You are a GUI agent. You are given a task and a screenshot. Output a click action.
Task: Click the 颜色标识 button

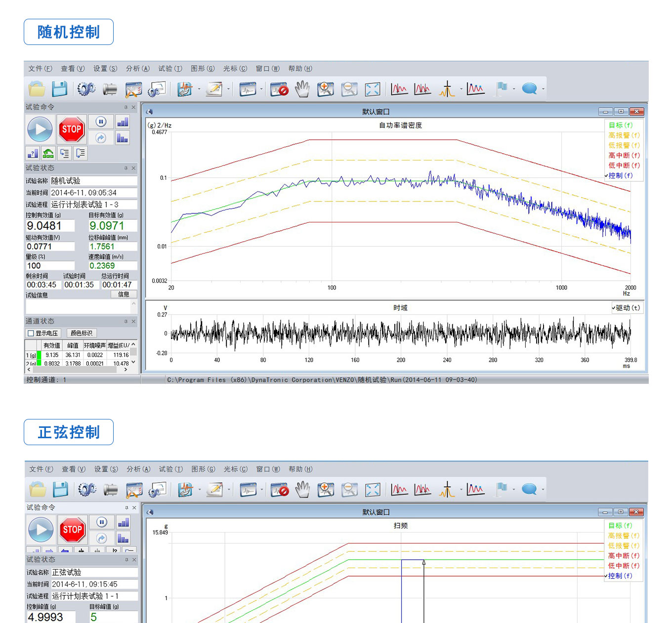tap(82, 333)
